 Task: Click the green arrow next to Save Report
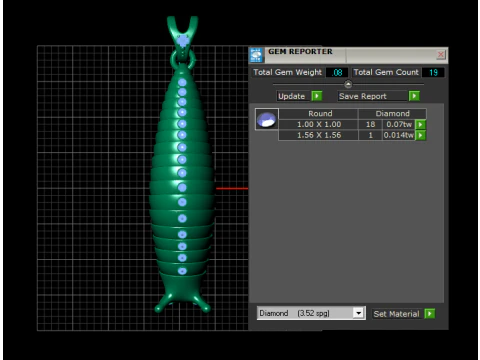coord(414,96)
